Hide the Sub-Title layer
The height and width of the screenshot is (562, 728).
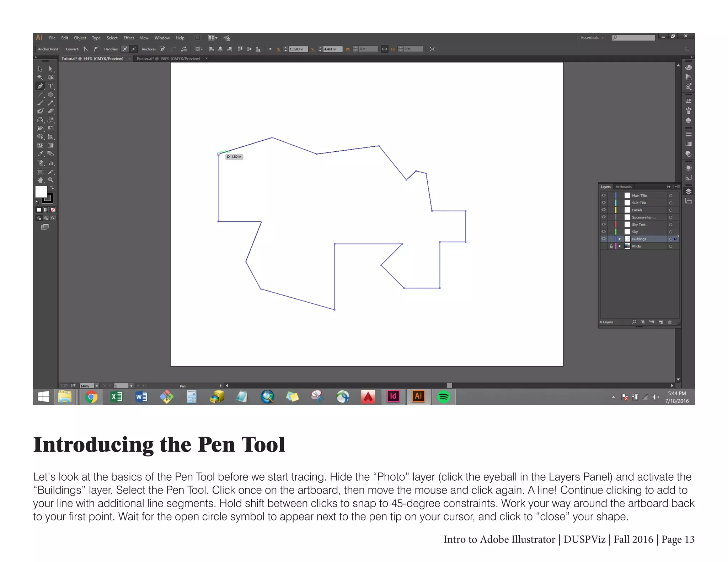tap(604, 202)
